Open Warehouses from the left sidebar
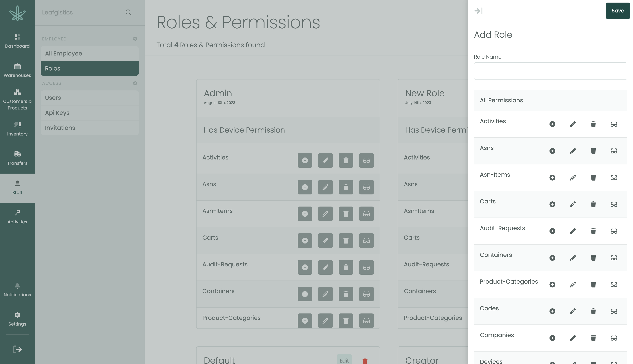 (x=17, y=70)
